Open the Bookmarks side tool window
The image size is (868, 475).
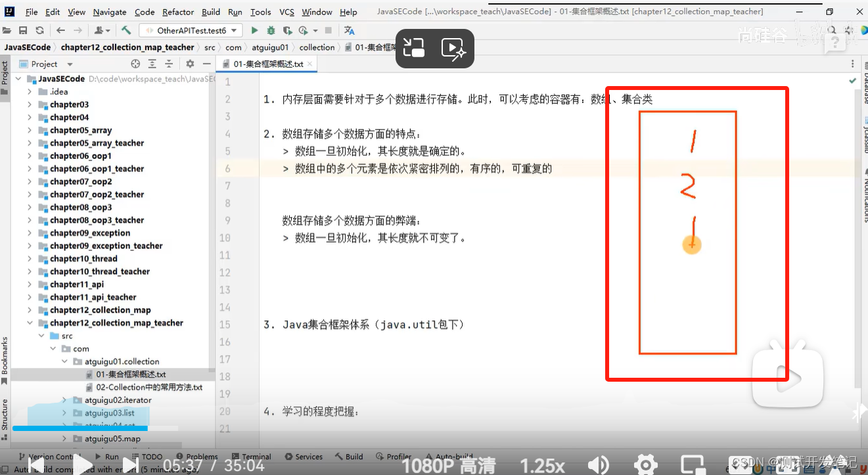click(x=5, y=360)
